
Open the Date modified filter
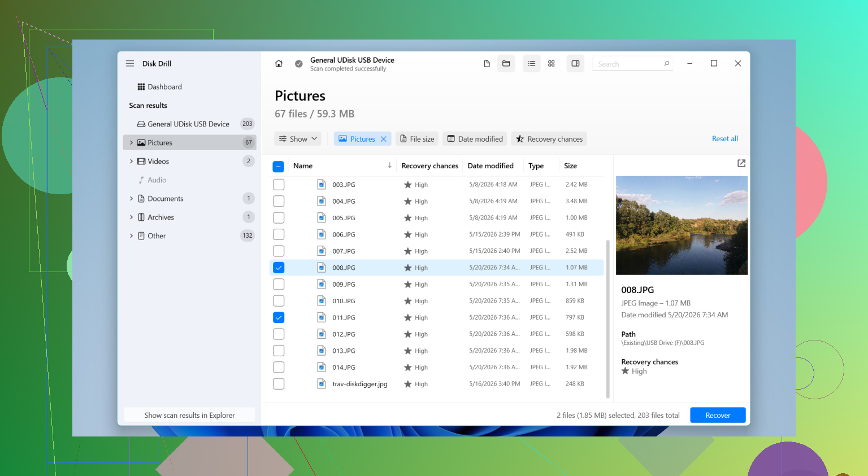[x=475, y=139]
